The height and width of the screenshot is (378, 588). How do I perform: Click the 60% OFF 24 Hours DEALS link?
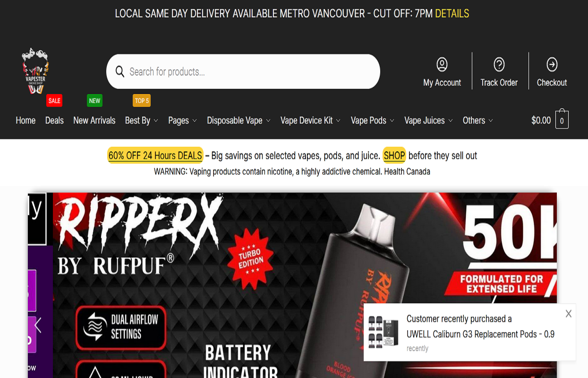click(155, 155)
